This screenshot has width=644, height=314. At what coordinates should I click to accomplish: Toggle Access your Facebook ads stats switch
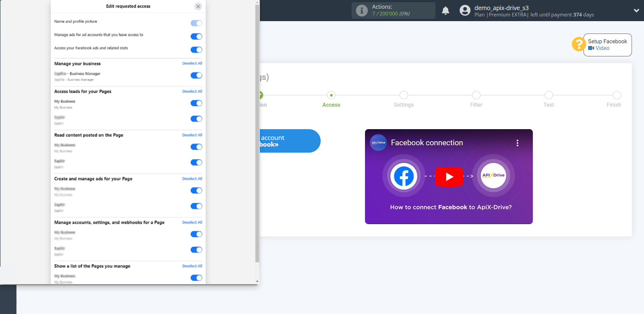[196, 50]
